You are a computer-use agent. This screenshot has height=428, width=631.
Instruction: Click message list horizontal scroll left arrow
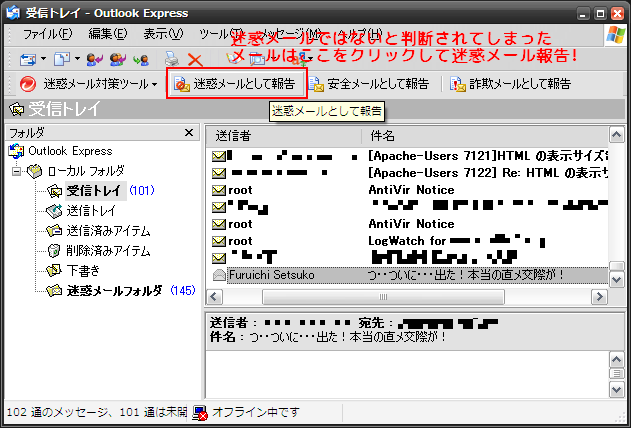coord(214,297)
